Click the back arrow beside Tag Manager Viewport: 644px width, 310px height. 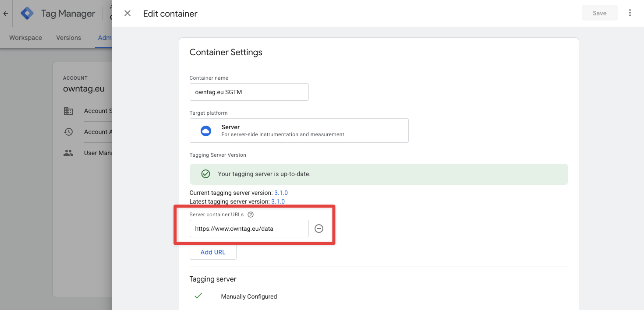click(x=6, y=14)
